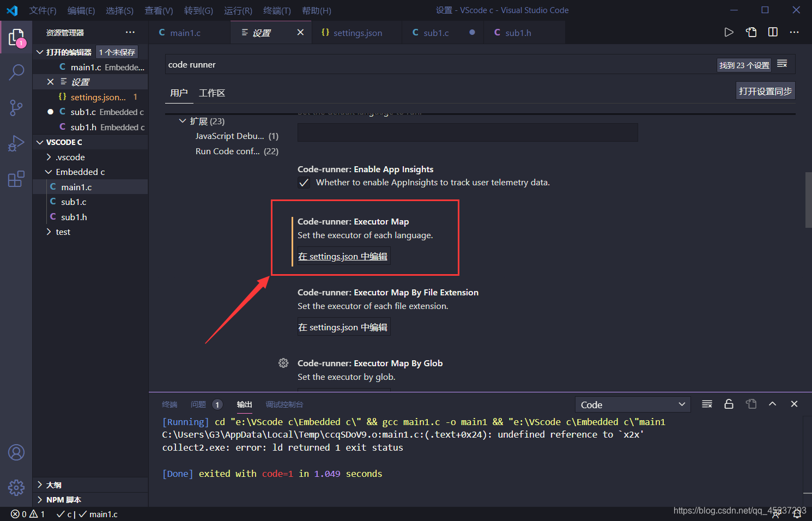Open Explorer panel more actions ellipsis

point(130,32)
